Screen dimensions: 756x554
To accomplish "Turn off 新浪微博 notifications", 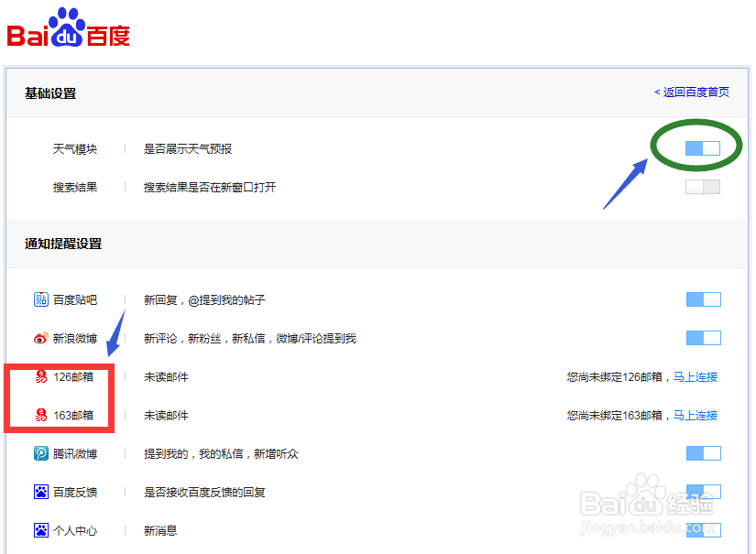I will pos(702,337).
